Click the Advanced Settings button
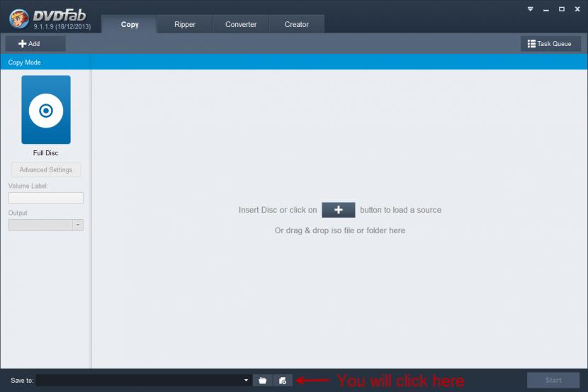588x392 pixels. pyautogui.click(x=46, y=169)
